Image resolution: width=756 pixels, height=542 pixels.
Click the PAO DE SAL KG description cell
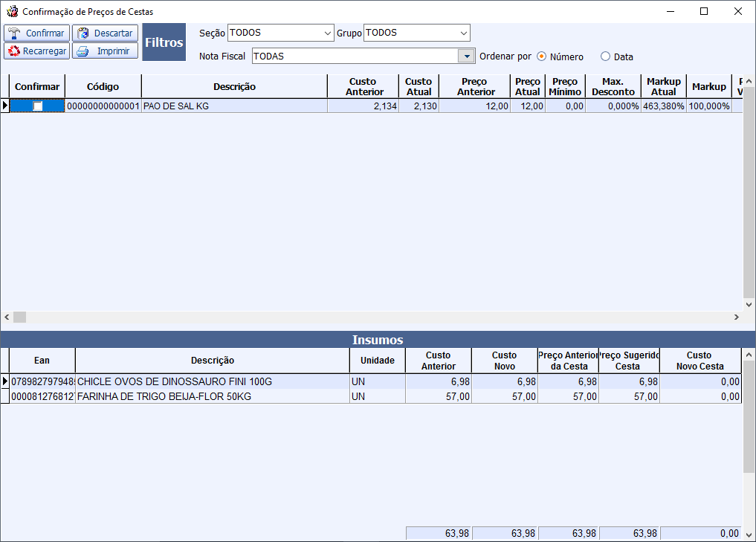click(234, 106)
